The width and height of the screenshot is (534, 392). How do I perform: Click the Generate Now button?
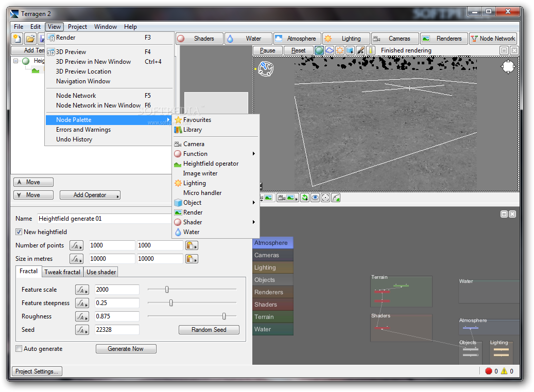pyautogui.click(x=126, y=349)
